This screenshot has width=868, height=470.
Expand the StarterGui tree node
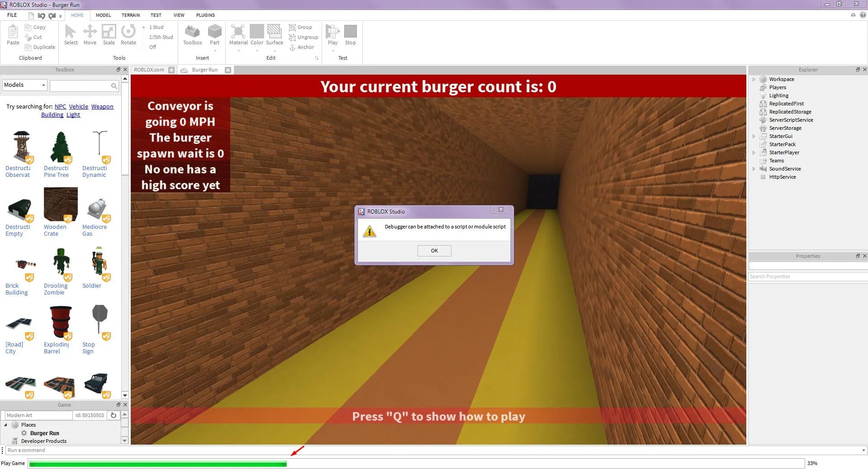(754, 136)
